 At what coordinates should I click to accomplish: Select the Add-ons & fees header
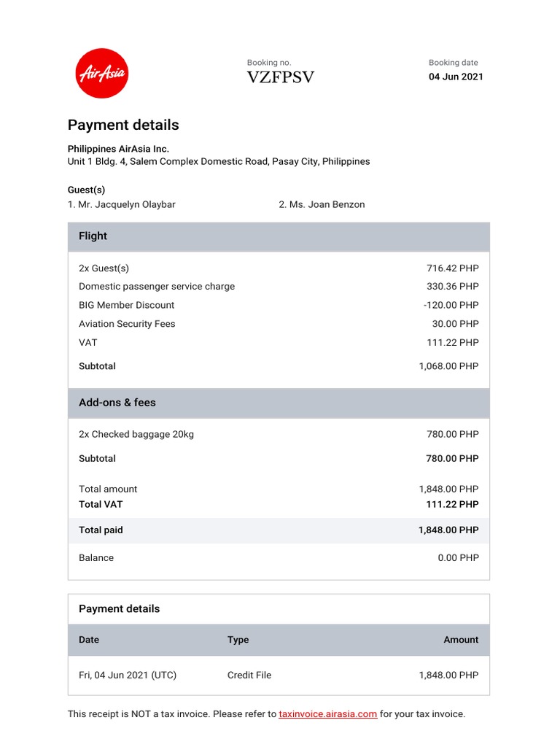click(x=117, y=403)
